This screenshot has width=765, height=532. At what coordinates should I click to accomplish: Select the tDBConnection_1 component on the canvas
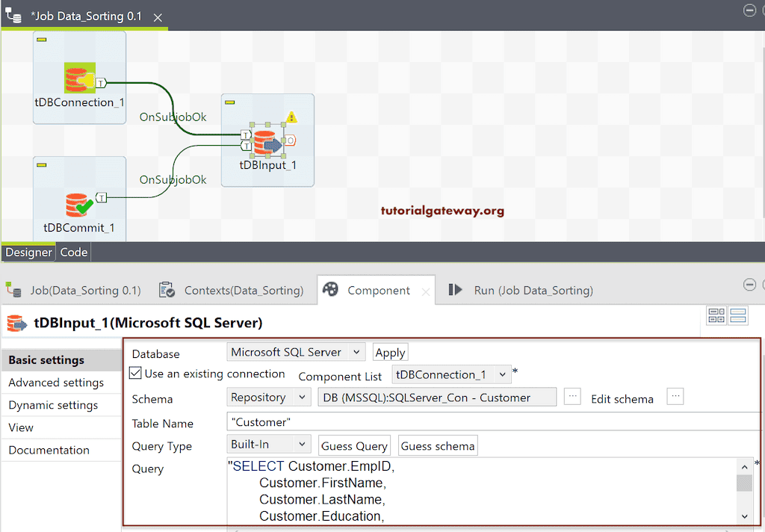(x=78, y=77)
